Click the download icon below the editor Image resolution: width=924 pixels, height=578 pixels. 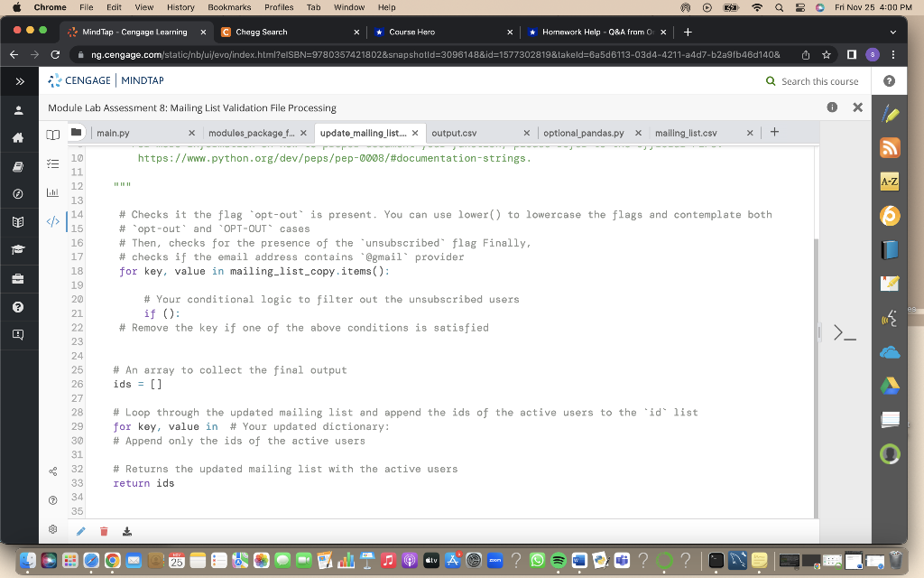click(126, 531)
